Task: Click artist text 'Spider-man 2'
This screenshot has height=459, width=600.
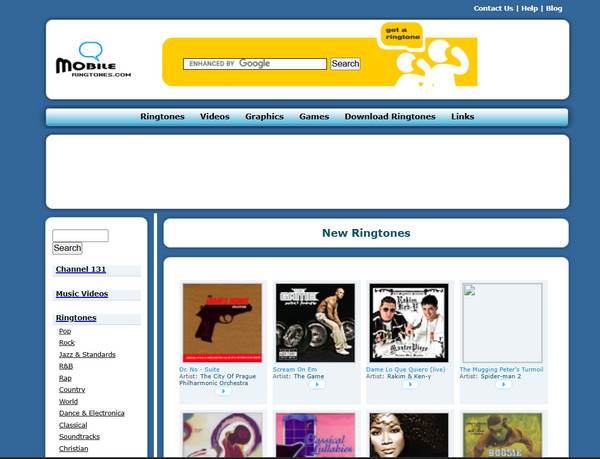Action: point(501,376)
